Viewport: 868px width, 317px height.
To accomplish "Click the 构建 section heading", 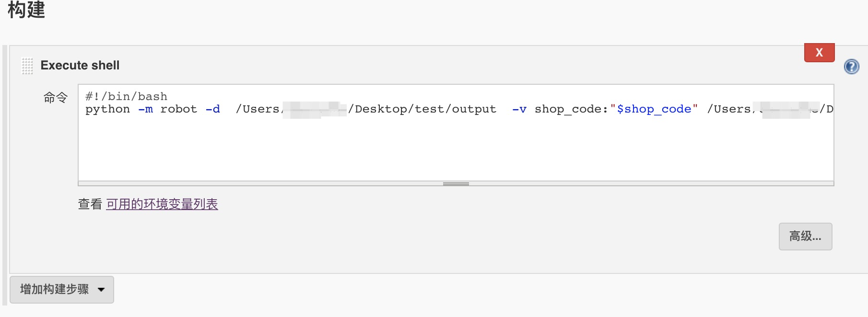I will (26, 10).
